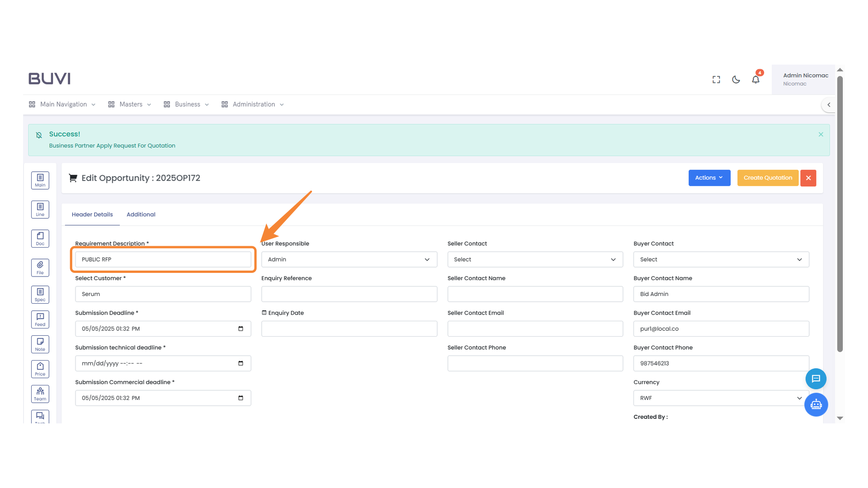868x488 pixels.
Task: Open the Doc section from the sidebar
Action: pyautogui.click(x=40, y=238)
